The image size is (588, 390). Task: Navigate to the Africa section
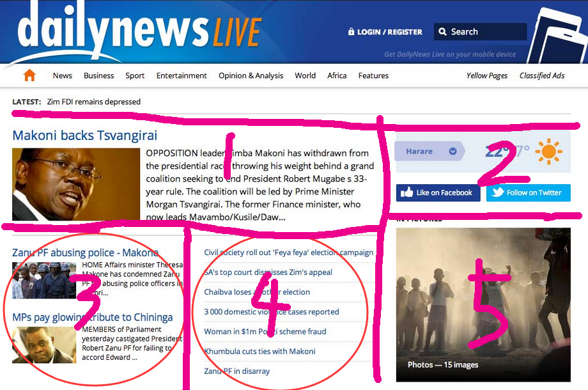(337, 75)
